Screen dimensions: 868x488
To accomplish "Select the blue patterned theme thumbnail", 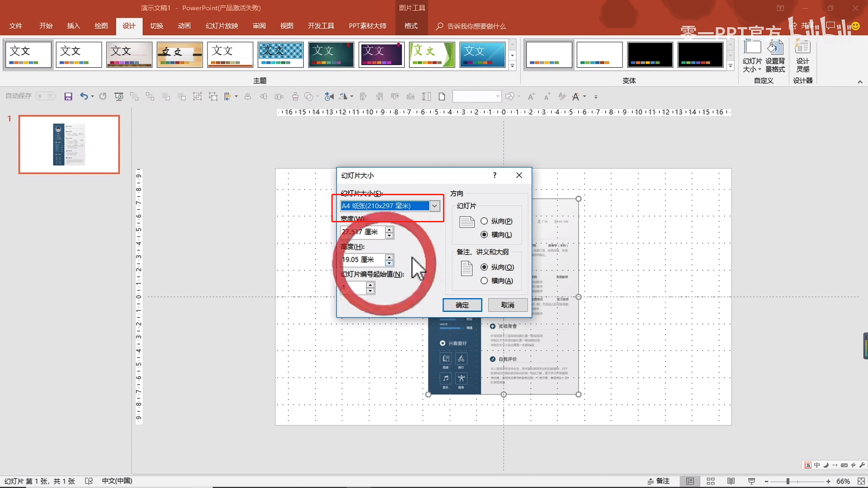I will [280, 55].
